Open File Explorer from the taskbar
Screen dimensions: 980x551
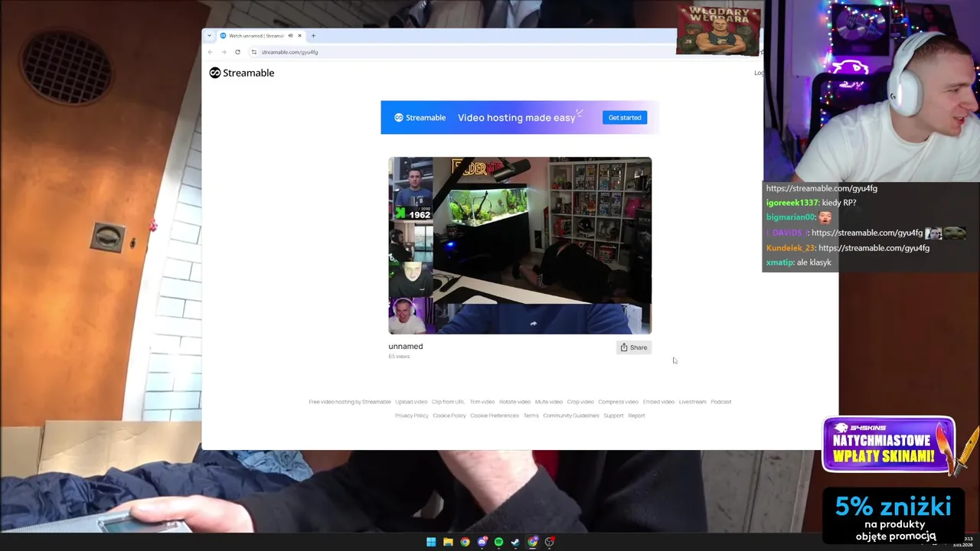(448, 542)
